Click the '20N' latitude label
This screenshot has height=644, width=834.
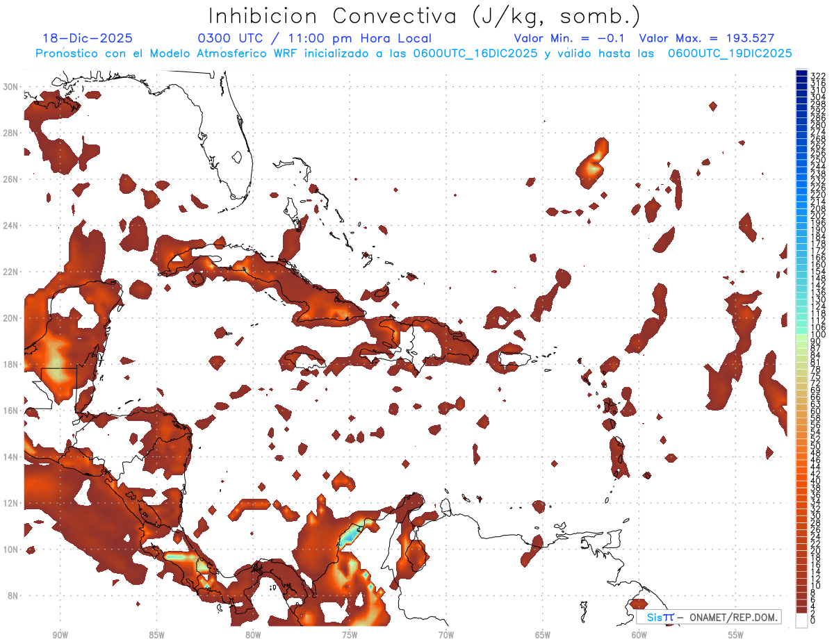point(12,318)
